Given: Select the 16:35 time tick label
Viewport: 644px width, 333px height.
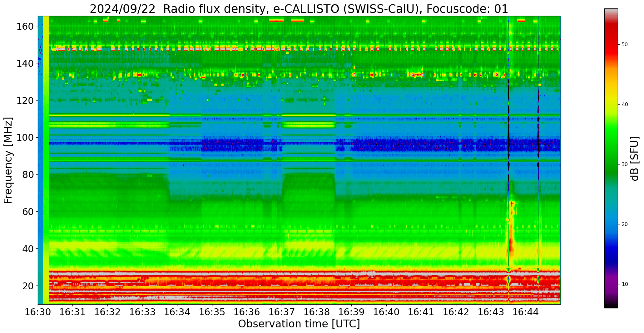Looking at the screenshot, I should pyautogui.click(x=212, y=312).
